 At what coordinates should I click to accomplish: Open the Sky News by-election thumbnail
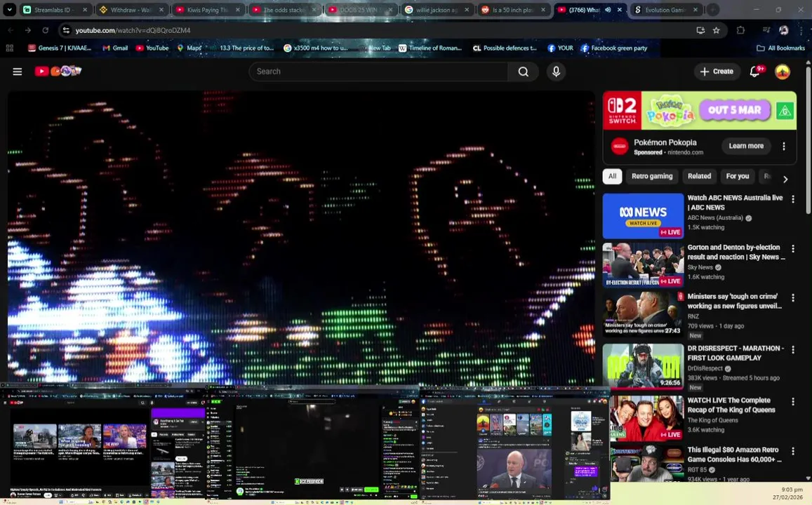pos(643,265)
